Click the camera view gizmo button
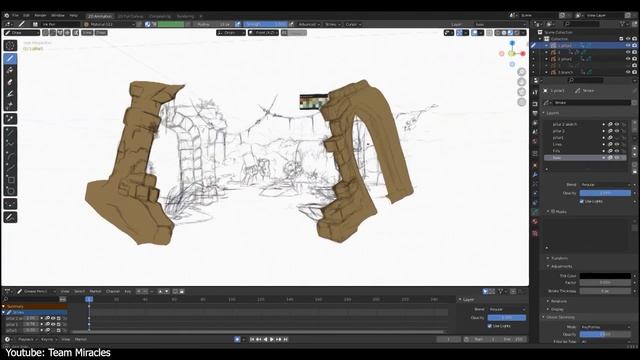The width and height of the screenshot is (640, 360). pyautogui.click(x=522, y=92)
